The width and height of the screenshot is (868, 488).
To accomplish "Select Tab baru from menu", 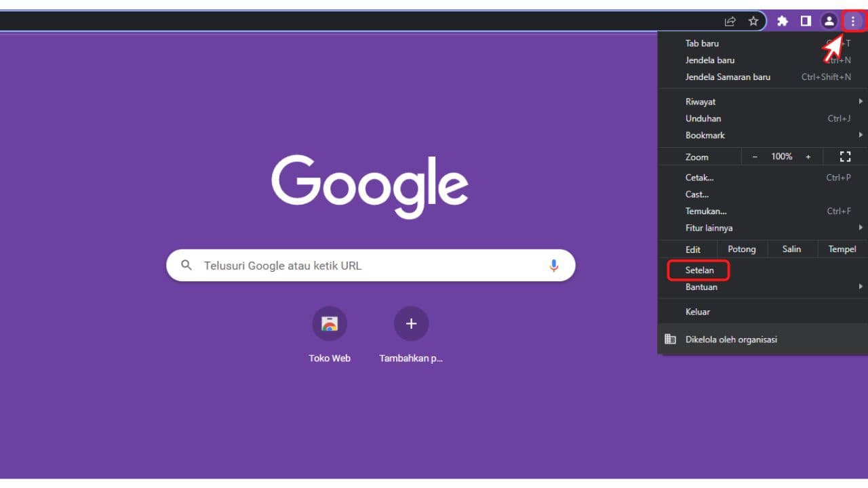I will coord(763,43).
